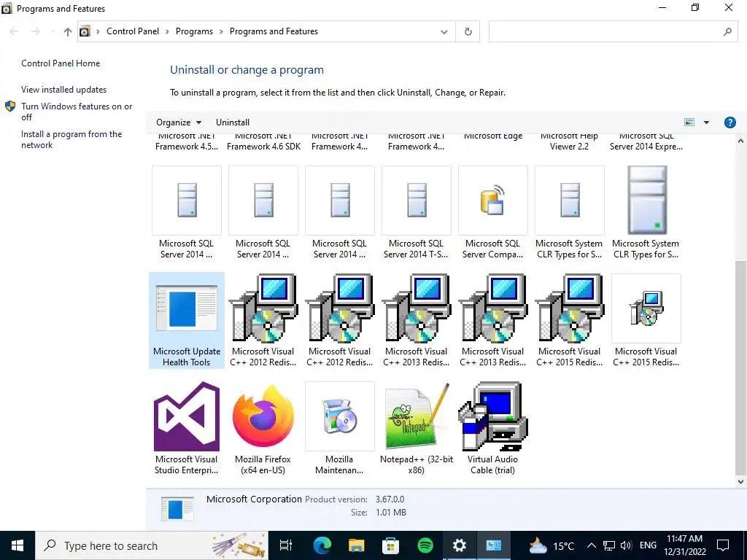The height and width of the screenshot is (560, 747).
Task: Click Microsoft Corporation in the details pane
Action: pos(254,499)
